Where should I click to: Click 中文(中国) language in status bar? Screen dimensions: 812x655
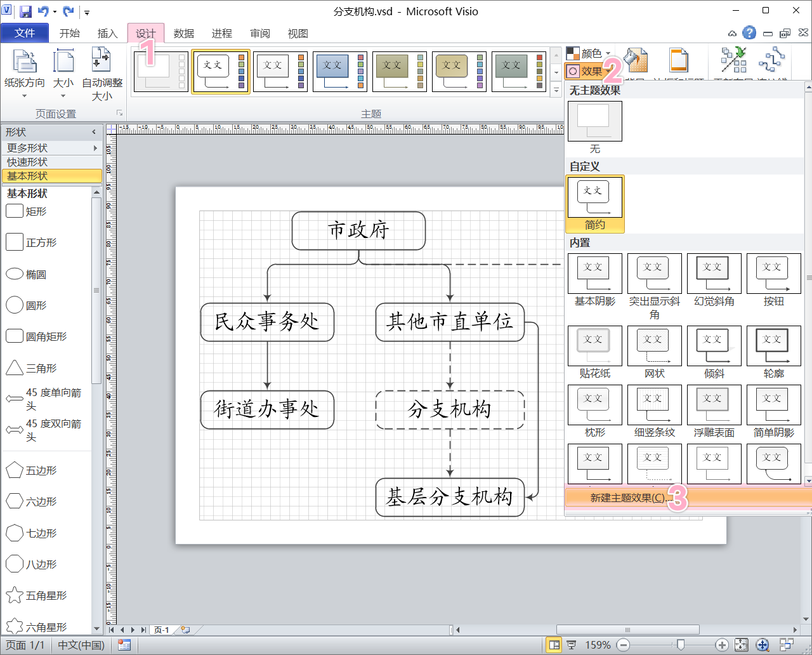pos(81,645)
